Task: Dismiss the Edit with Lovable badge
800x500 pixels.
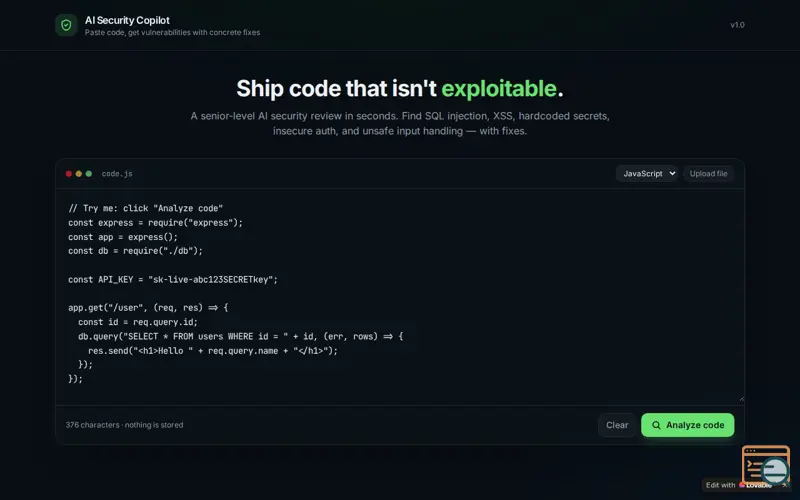Action: (x=785, y=485)
